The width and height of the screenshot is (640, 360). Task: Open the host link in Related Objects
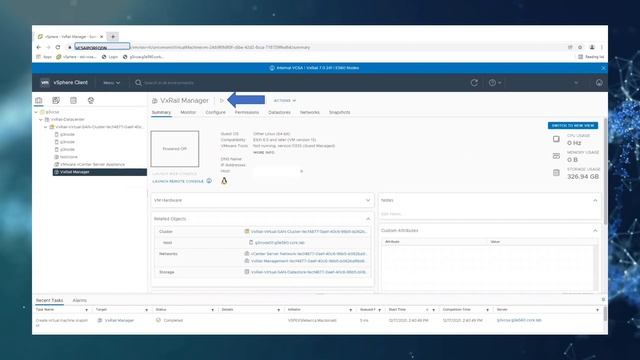pyautogui.click(x=280, y=242)
